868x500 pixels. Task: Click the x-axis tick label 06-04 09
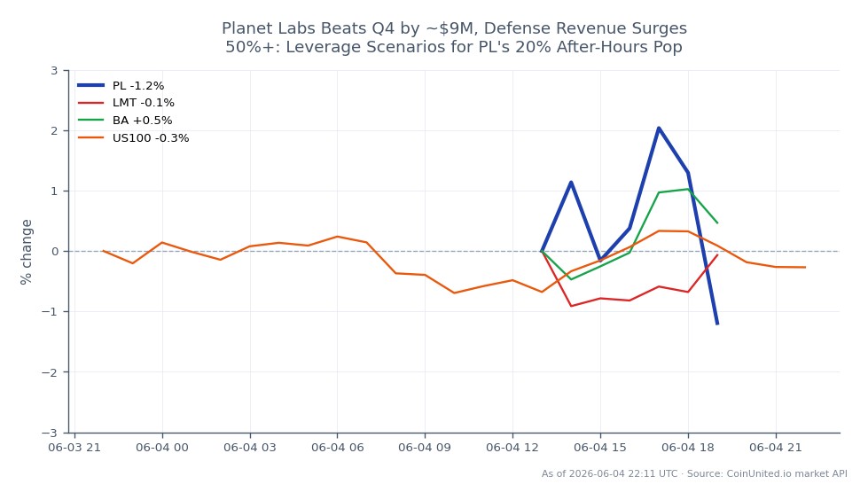point(425,448)
